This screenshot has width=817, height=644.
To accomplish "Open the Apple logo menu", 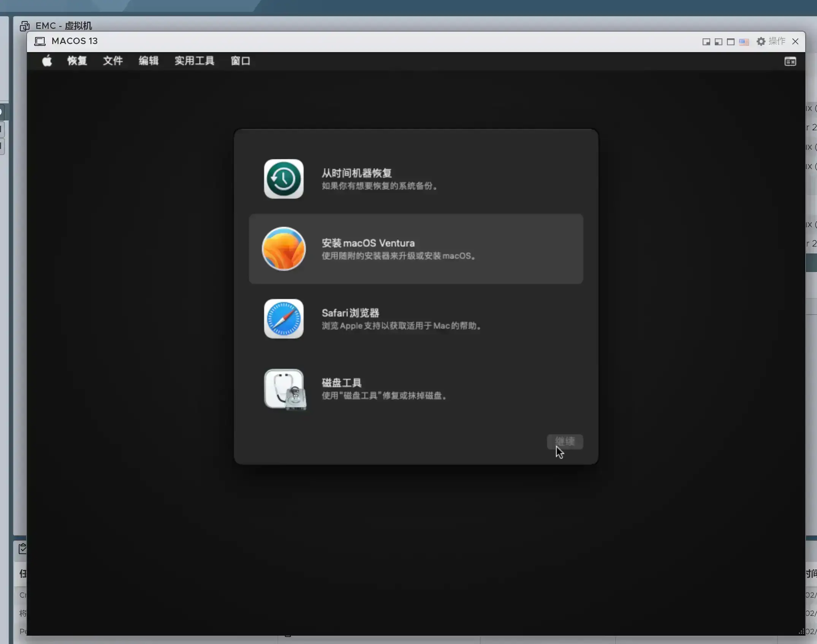I will 47,61.
